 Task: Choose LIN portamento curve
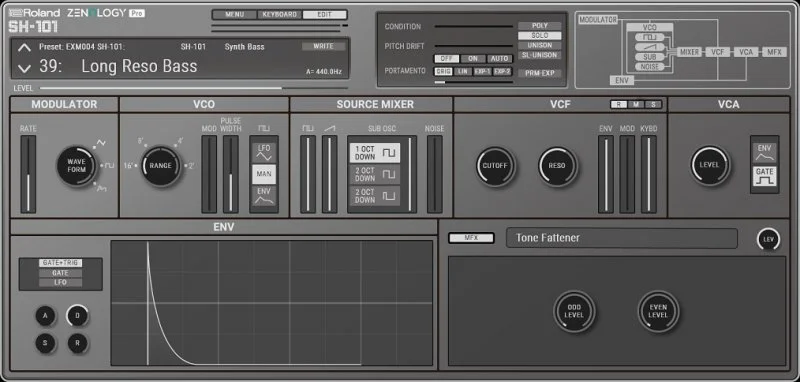point(463,72)
